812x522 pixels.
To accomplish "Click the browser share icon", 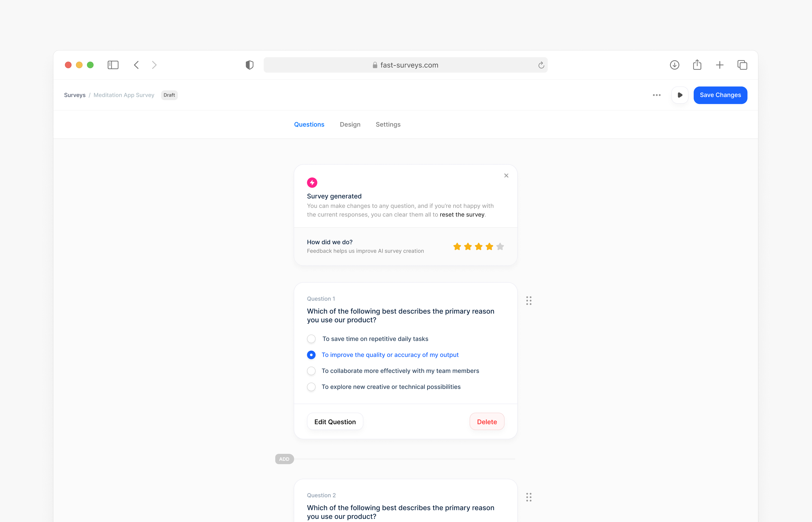I will point(697,64).
